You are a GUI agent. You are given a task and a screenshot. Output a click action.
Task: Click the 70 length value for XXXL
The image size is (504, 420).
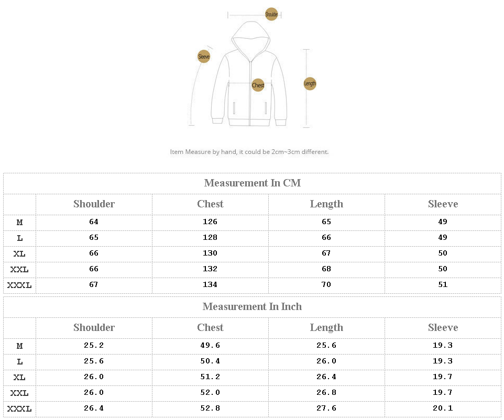coord(326,284)
